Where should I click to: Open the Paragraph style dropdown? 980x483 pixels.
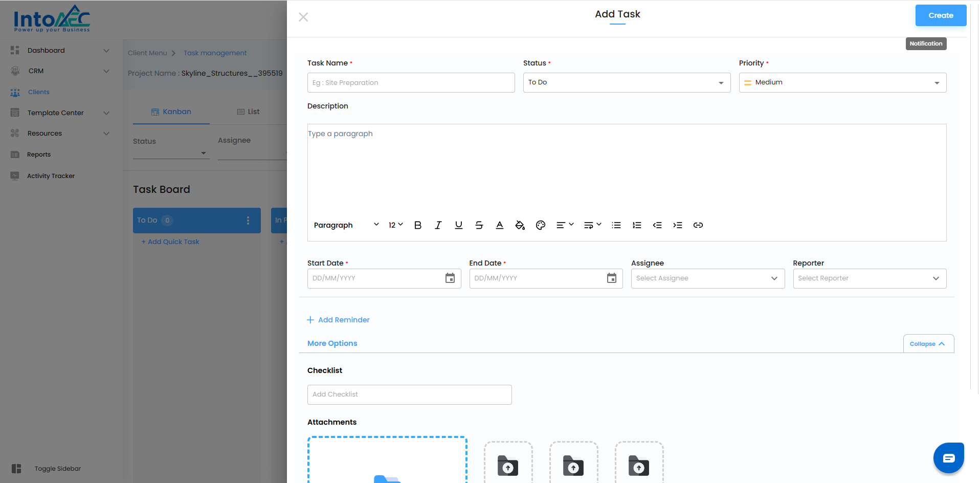pyautogui.click(x=346, y=225)
